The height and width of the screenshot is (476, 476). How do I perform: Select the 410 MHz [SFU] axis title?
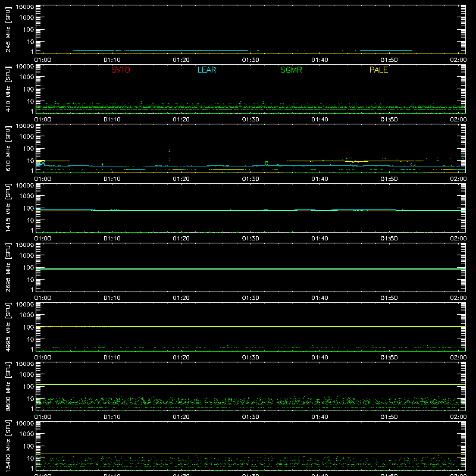pyautogui.click(x=8, y=89)
